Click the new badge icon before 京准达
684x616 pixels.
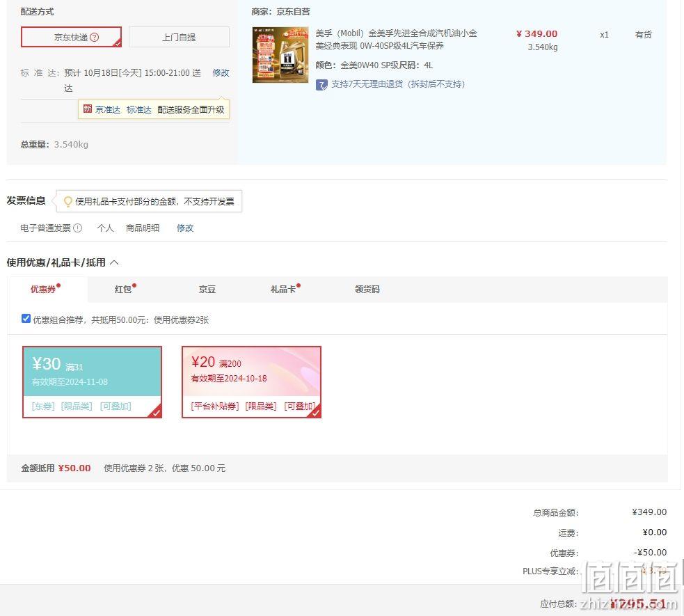(x=88, y=109)
